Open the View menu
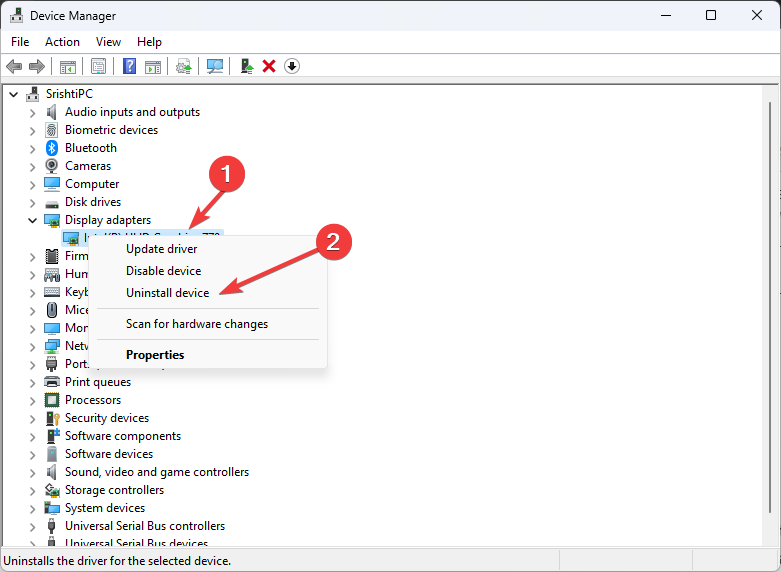Viewport: 781px width, 572px height. [x=108, y=42]
